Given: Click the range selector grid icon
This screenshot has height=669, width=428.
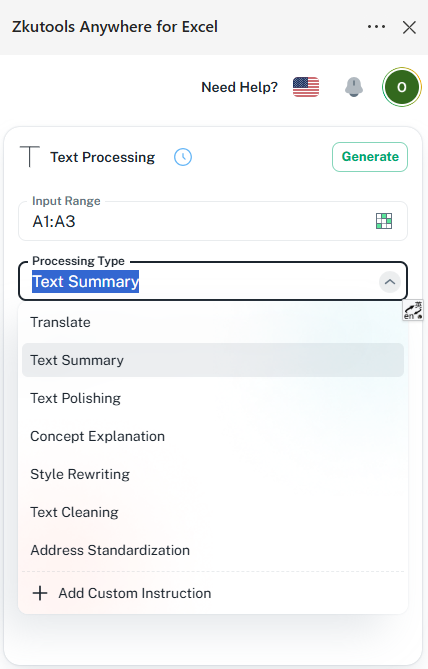Looking at the screenshot, I should pos(384,221).
